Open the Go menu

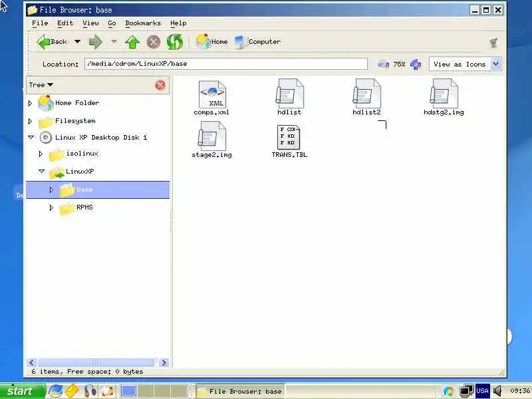click(x=112, y=23)
